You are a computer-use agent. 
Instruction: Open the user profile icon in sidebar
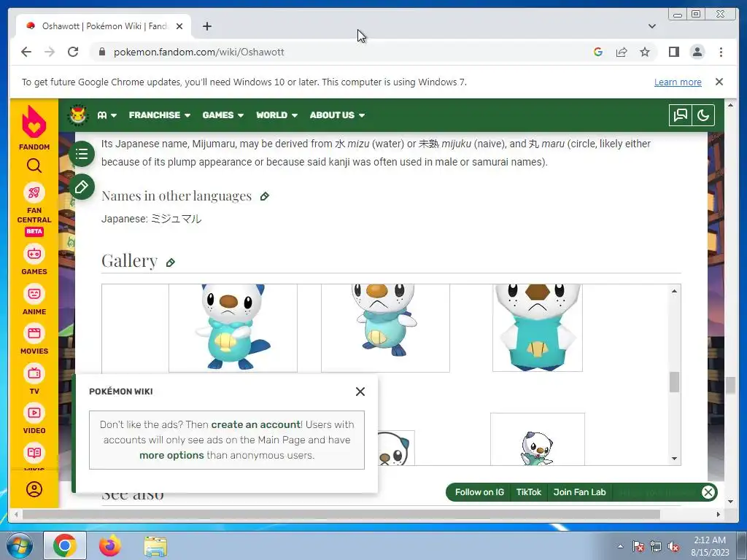tap(34, 489)
